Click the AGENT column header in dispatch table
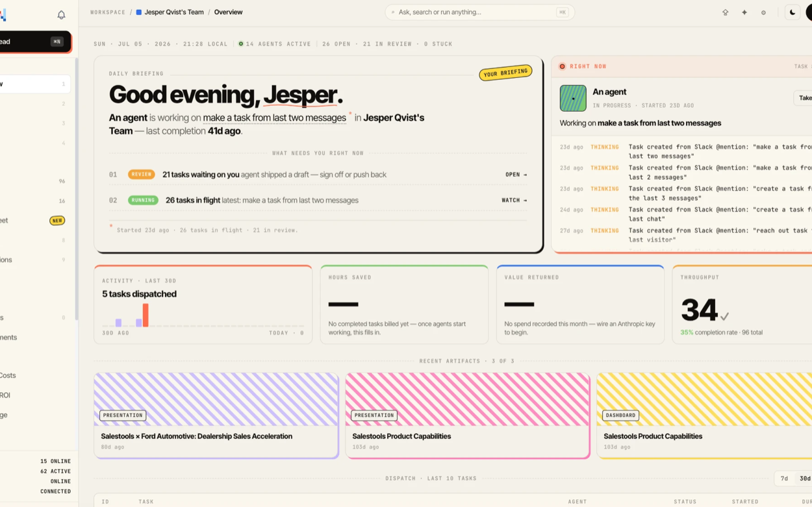The width and height of the screenshot is (812, 507). click(577, 502)
